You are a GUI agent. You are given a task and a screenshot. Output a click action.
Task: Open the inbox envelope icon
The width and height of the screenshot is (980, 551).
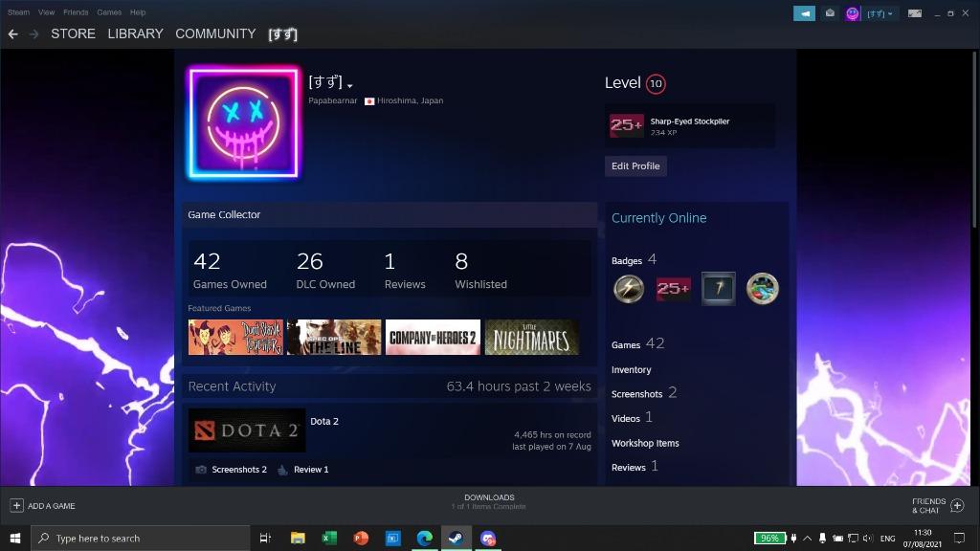click(830, 13)
